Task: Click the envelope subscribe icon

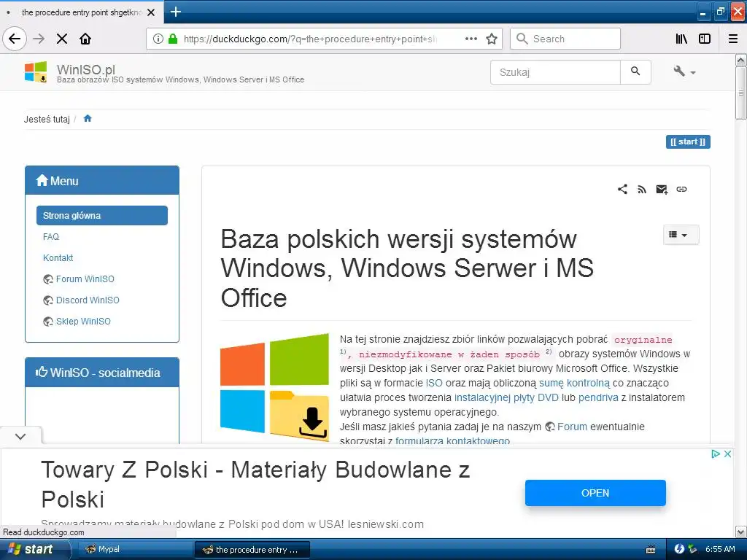Action: (x=662, y=190)
